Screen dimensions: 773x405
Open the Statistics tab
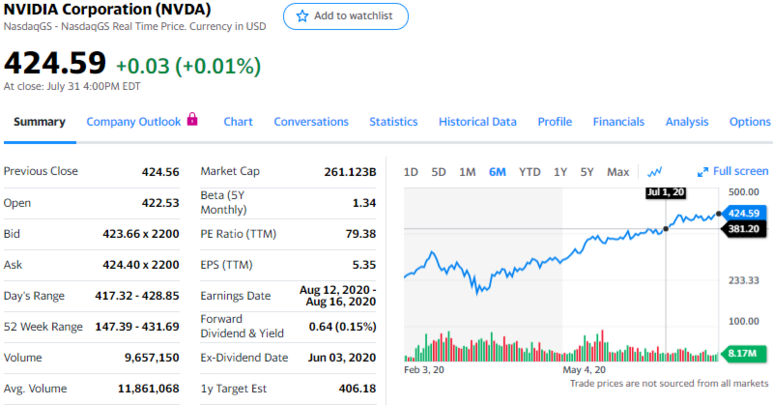(393, 122)
